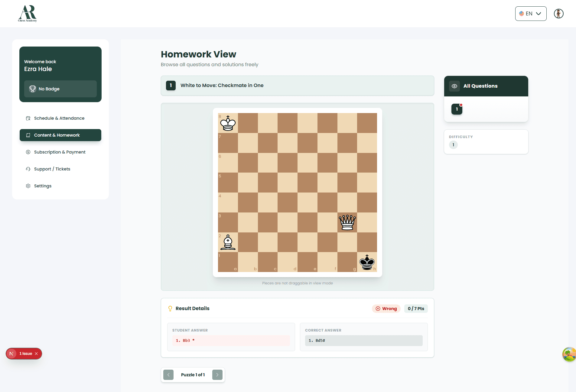
Task: Click the Wrong status badge
Action: [386, 309]
